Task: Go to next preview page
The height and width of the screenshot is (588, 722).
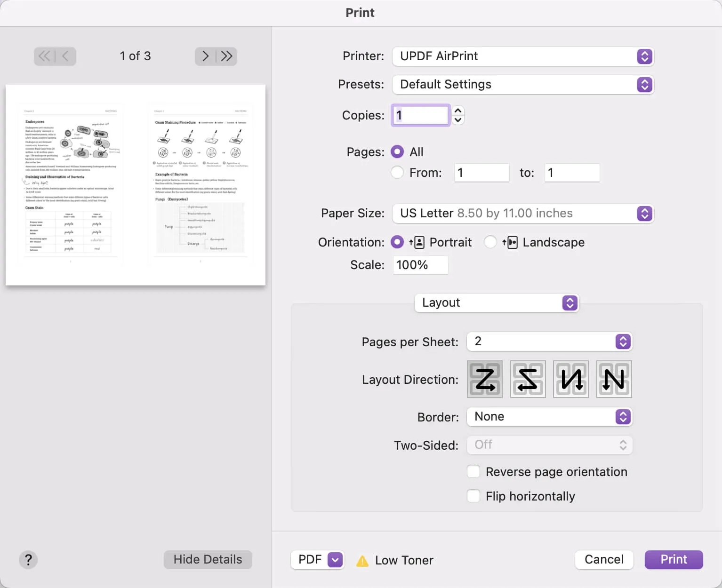Action: [206, 56]
